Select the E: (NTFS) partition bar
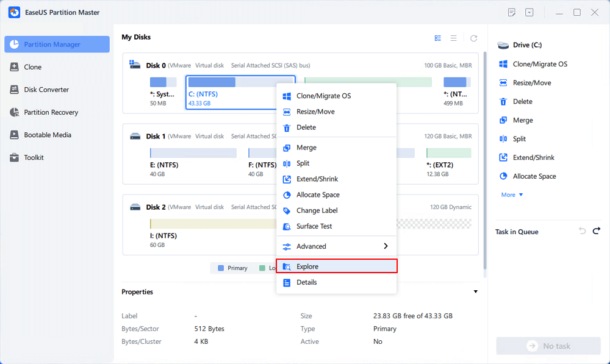The height and width of the screenshot is (364, 610). 193,153
